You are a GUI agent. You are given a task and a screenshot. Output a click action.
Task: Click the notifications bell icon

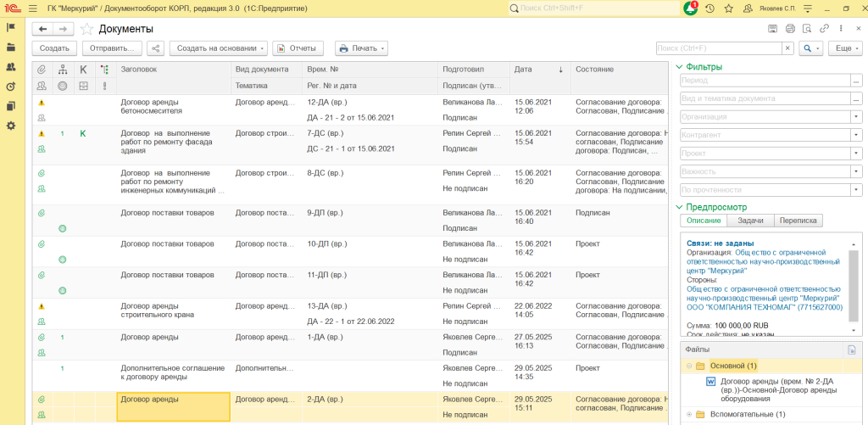(x=691, y=8)
